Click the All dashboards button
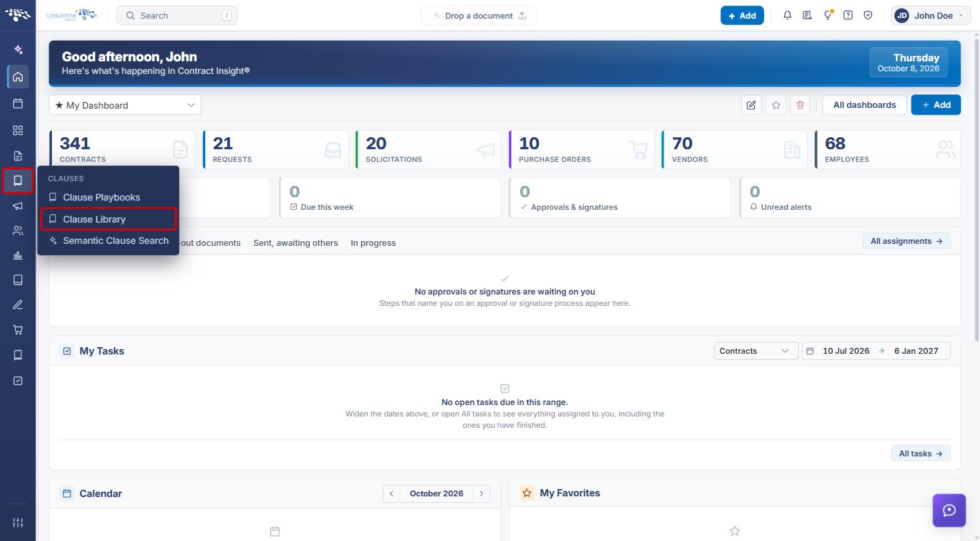980x541 pixels. click(864, 105)
